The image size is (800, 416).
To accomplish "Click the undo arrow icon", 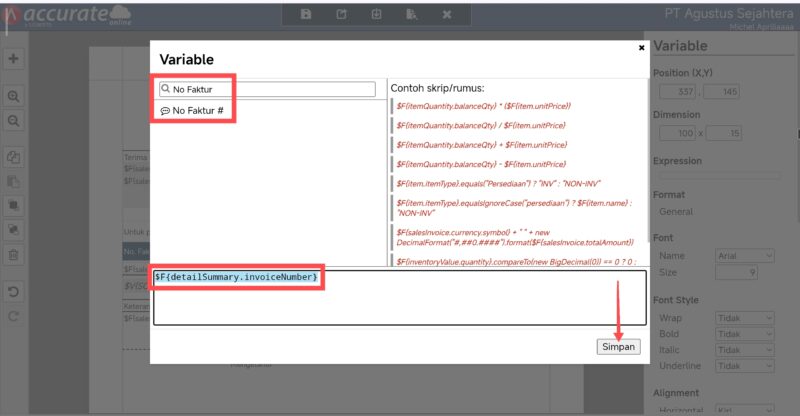I will click(14, 292).
